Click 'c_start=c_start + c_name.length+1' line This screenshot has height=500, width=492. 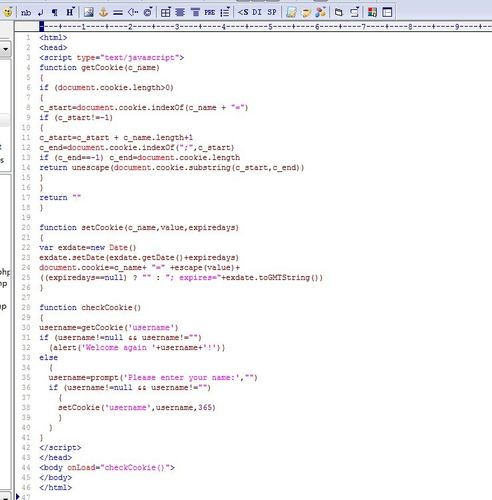coord(116,138)
